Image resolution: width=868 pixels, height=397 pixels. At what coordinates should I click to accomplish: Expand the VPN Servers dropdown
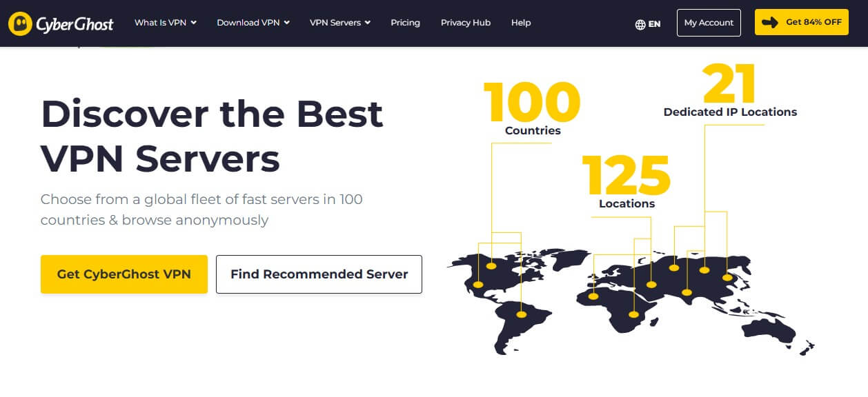point(339,22)
